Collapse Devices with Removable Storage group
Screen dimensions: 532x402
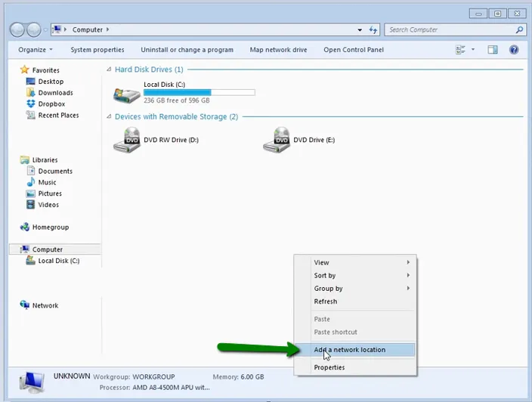point(109,116)
